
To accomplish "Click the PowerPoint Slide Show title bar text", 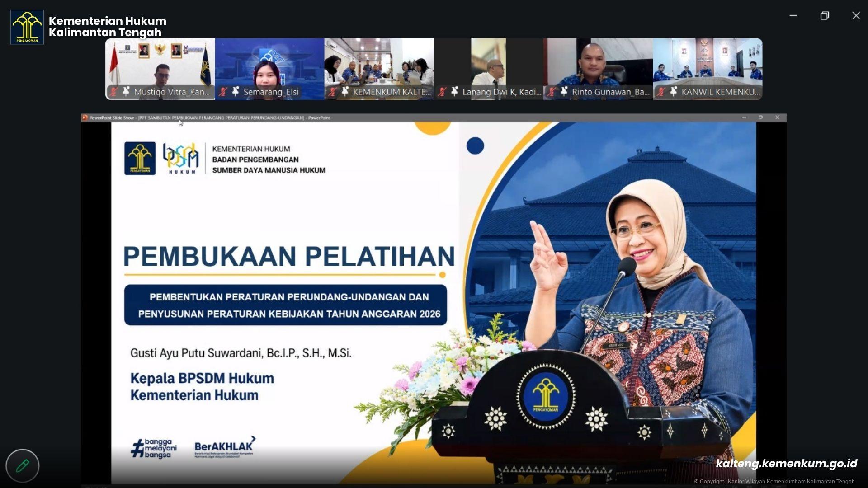I will (x=210, y=117).
